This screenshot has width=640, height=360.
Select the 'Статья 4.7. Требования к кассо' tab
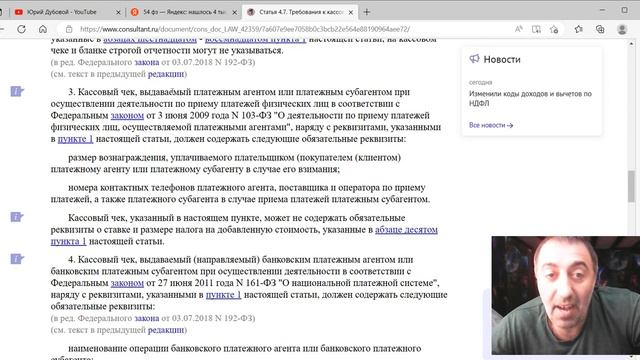[300, 12]
